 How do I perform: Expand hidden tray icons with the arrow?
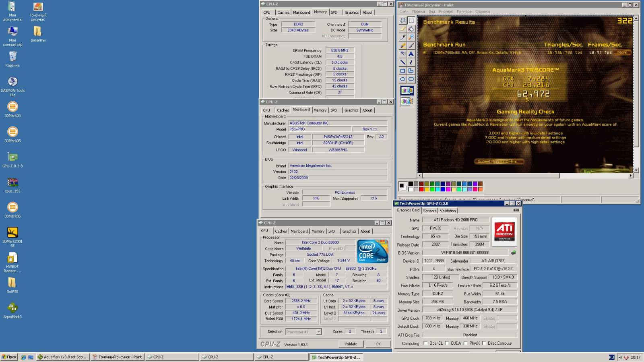coord(620,357)
